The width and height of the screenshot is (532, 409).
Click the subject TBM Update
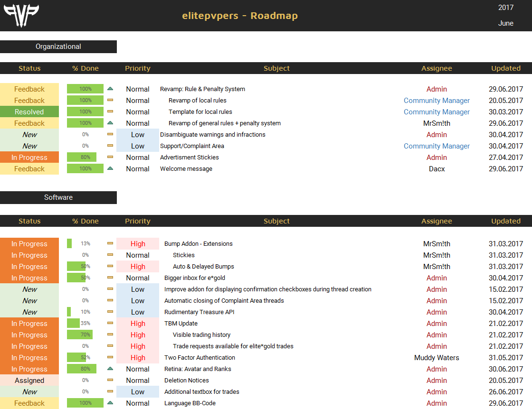pyautogui.click(x=181, y=324)
